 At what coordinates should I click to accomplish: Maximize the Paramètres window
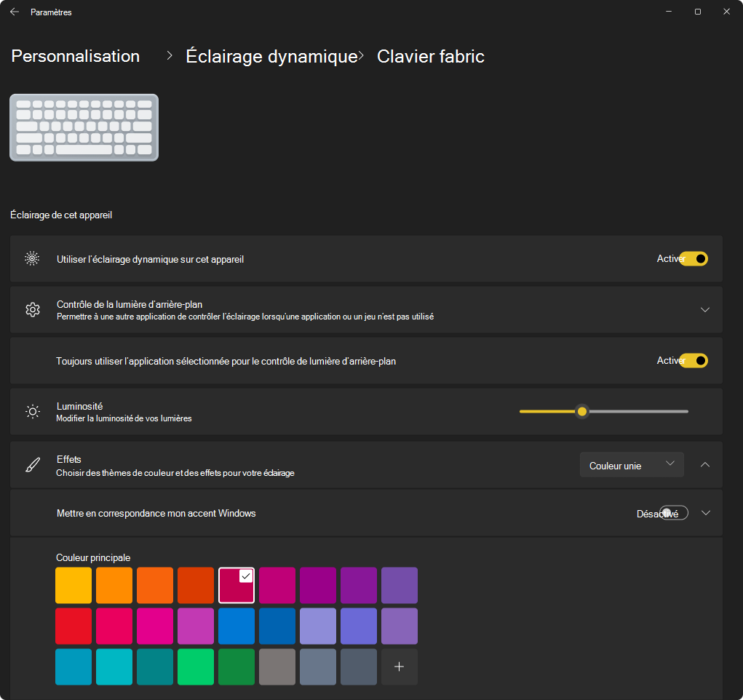[697, 12]
